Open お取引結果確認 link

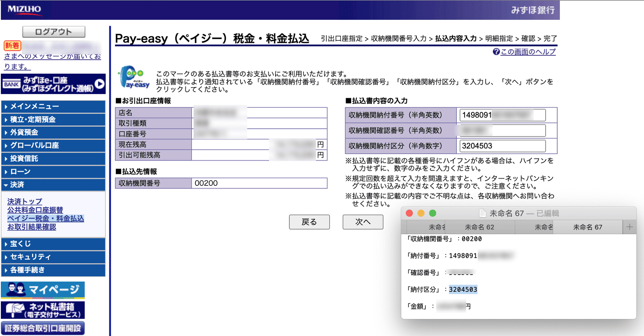32,227
